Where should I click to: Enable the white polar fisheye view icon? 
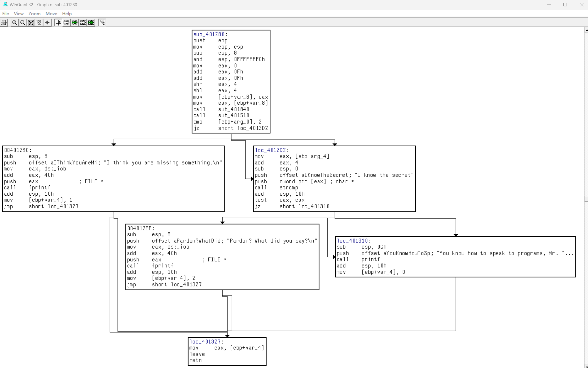coord(66,23)
